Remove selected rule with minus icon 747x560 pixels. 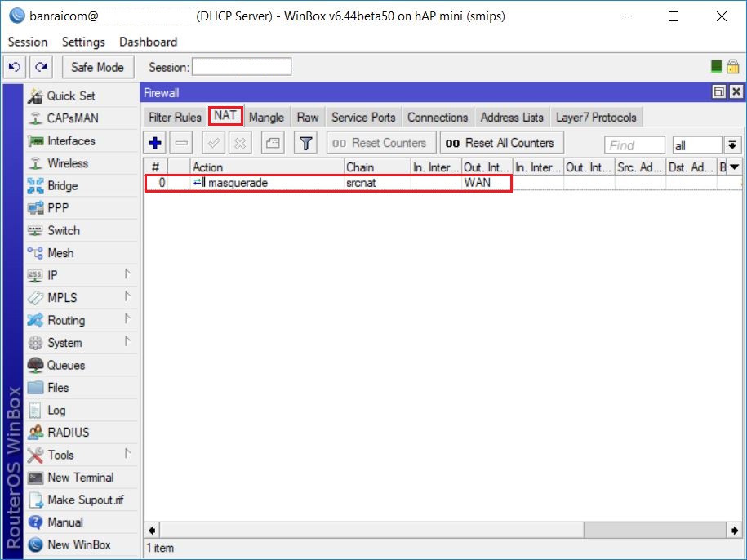(181, 143)
